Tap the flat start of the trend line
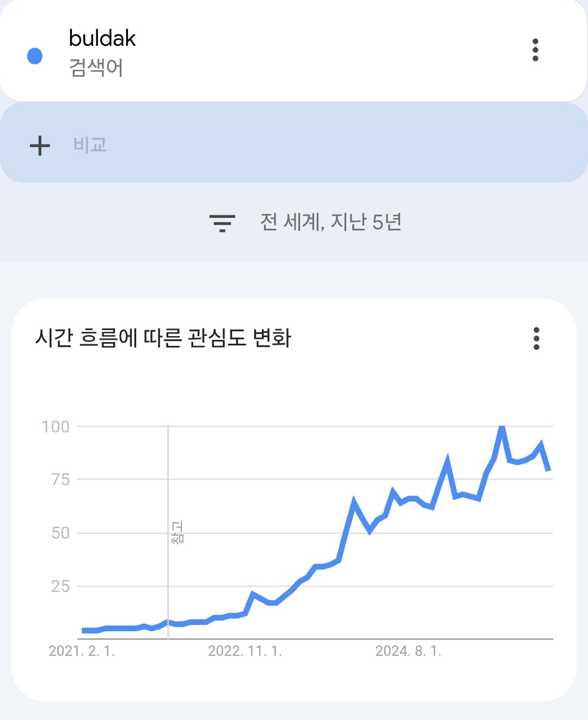 tap(90, 630)
